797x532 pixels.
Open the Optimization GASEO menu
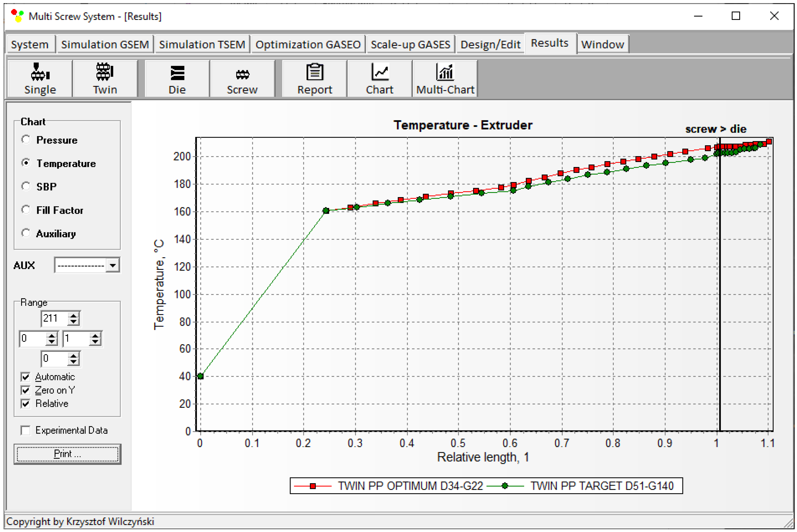(x=308, y=45)
